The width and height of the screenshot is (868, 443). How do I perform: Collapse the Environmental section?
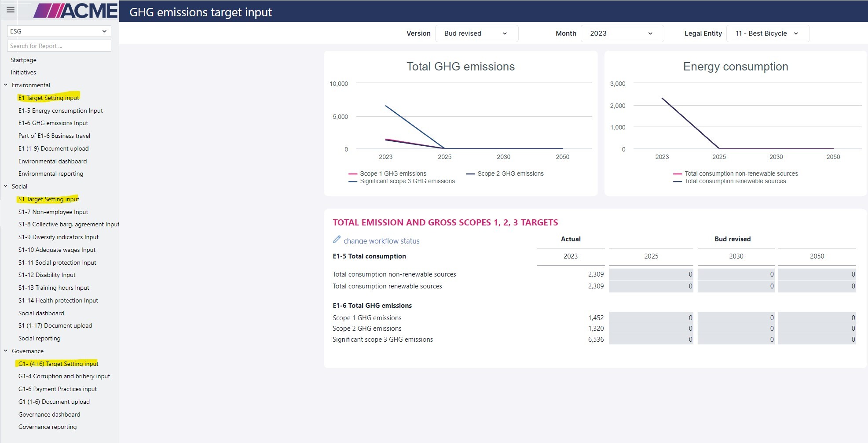(6, 85)
